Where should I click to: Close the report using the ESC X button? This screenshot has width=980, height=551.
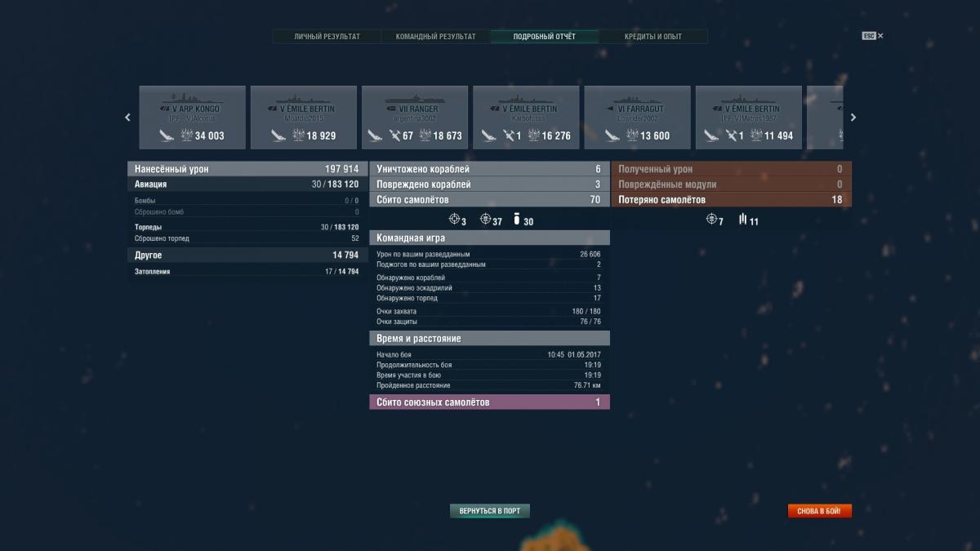click(873, 36)
